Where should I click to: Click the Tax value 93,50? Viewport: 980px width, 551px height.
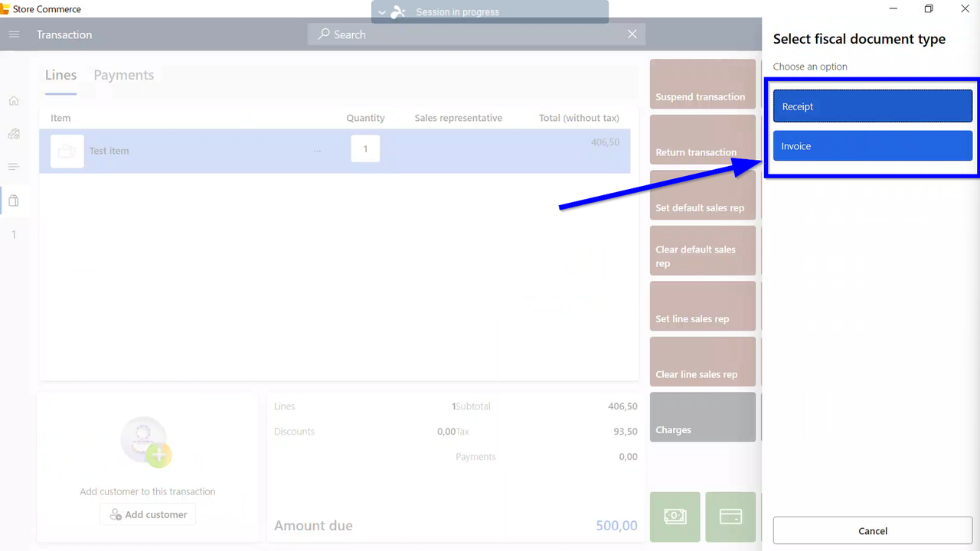point(626,432)
